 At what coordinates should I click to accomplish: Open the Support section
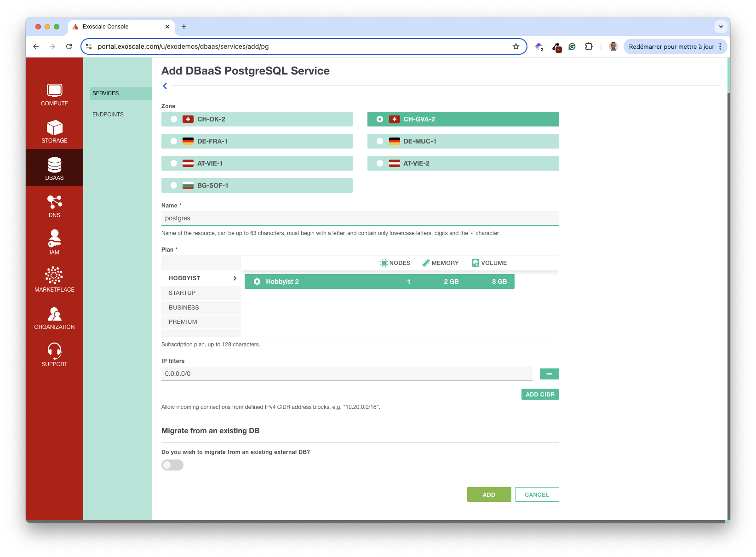tap(54, 354)
